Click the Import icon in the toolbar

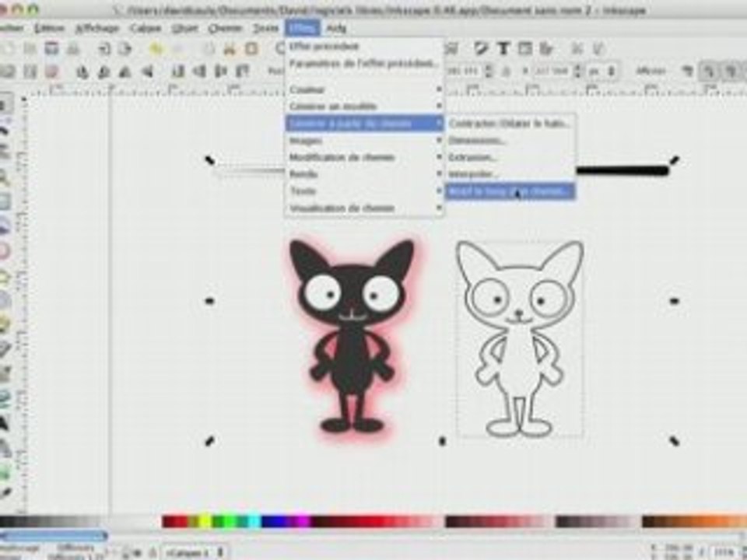pos(104,48)
